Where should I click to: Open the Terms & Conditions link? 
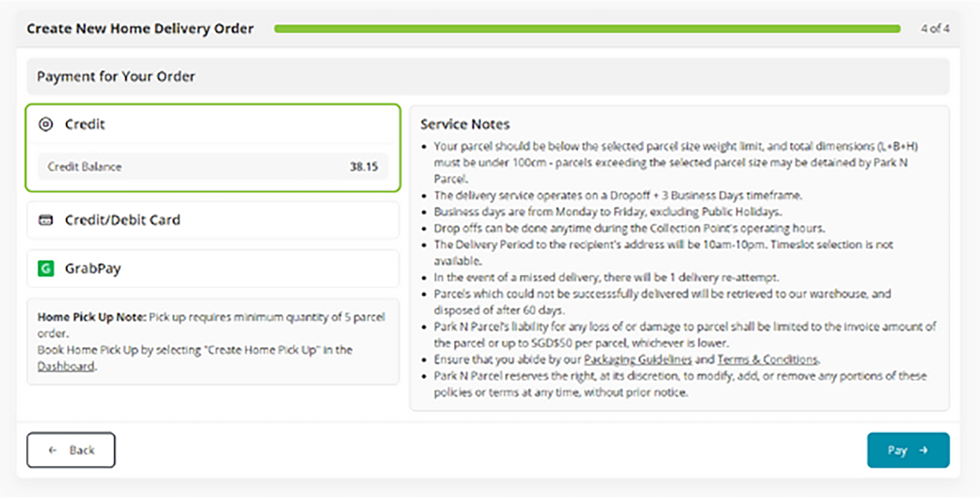[x=768, y=360]
